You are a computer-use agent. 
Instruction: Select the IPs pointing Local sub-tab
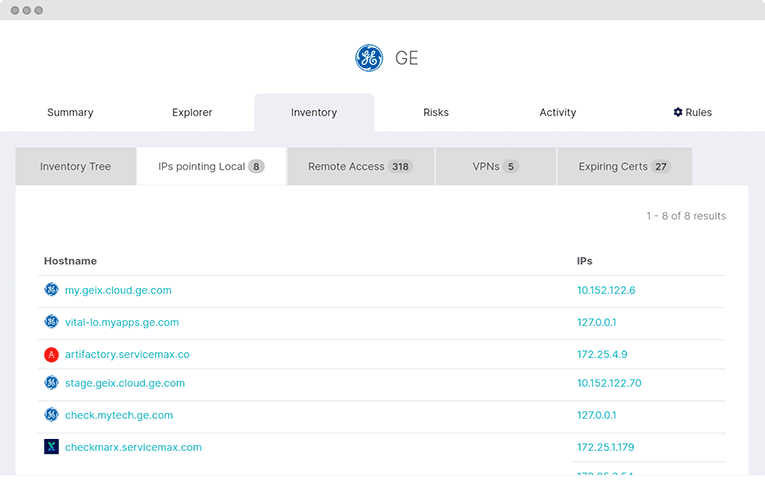pyautogui.click(x=211, y=166)
